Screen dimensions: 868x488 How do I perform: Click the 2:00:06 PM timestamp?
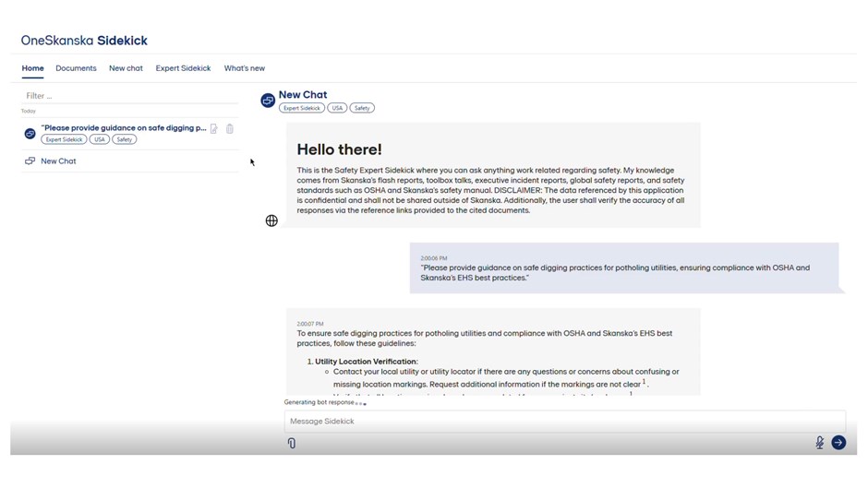click(433, 258)
